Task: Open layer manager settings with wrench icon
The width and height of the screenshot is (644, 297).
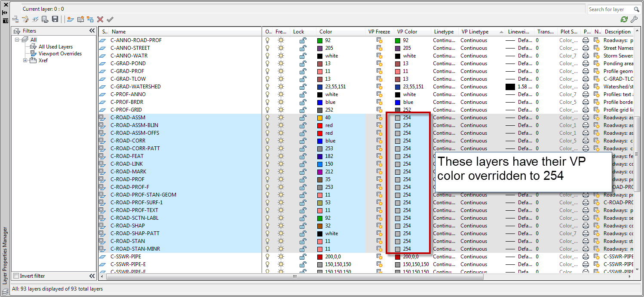Action: pos(635,19)
